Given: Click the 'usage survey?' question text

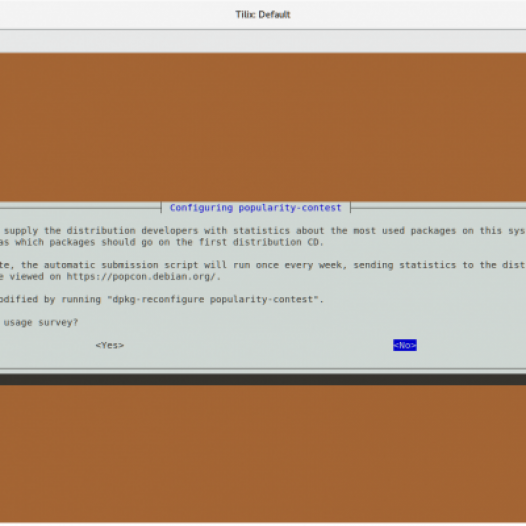Looking at the screenshot, I should (x=41, y=322).
